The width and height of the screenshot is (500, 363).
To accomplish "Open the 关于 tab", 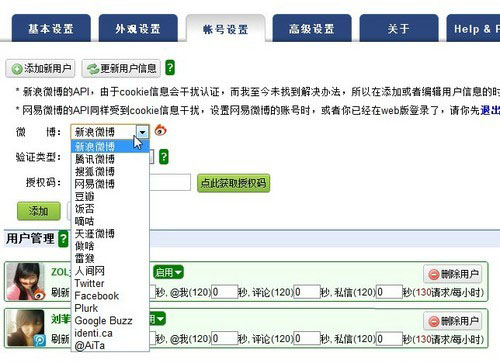I will (x=399, y=28).
